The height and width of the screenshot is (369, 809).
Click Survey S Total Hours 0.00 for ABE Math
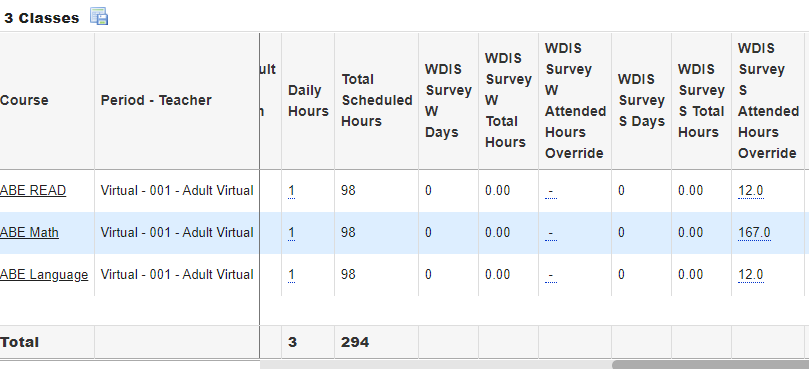pos(690,232)
